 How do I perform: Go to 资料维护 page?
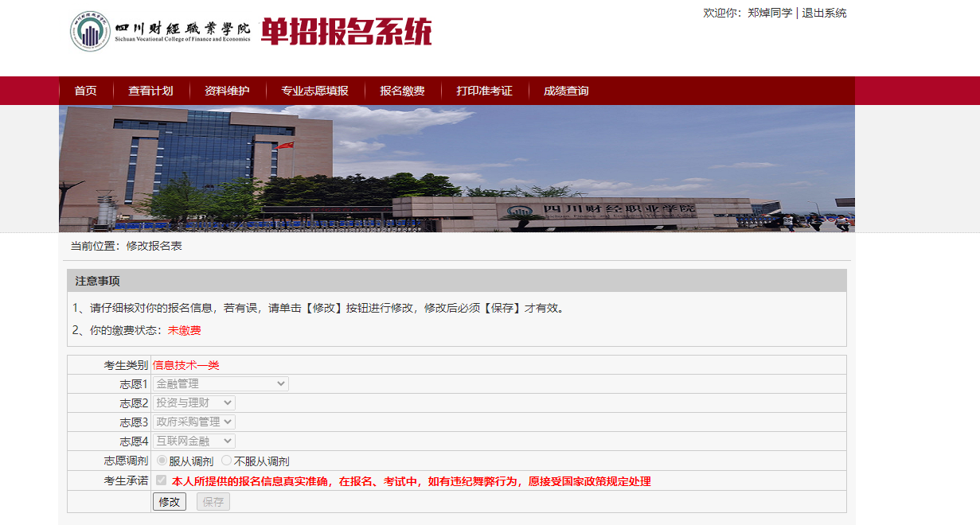(x=227, y=91)
